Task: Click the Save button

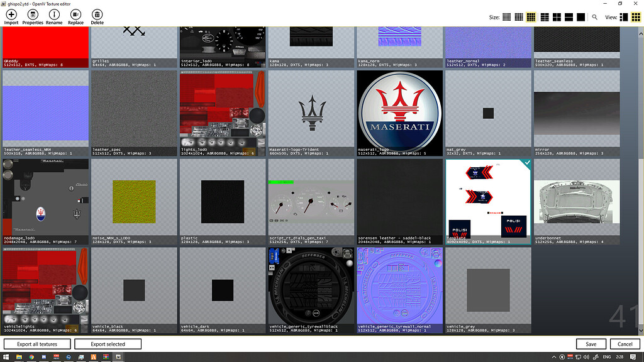Action: 591,344
